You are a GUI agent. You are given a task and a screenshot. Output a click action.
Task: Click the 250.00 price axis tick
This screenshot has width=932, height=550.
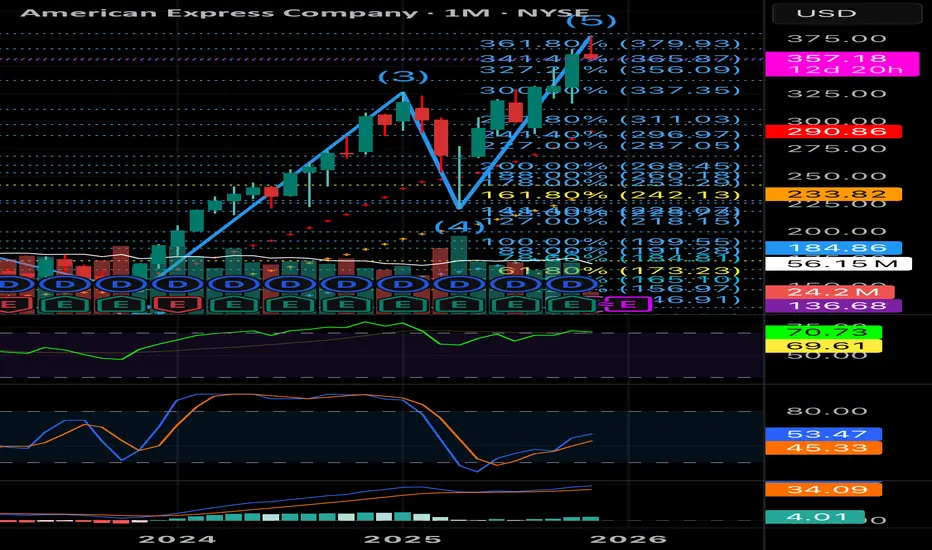tap(836, 176)
